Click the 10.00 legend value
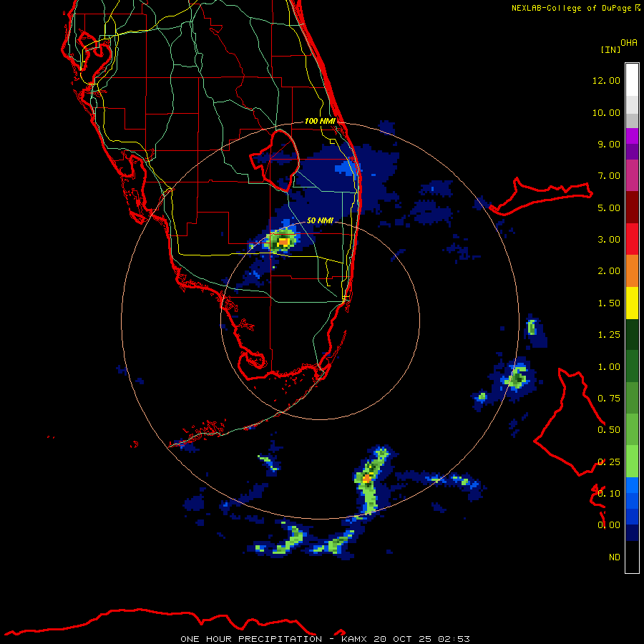 (x=606, y=112)
